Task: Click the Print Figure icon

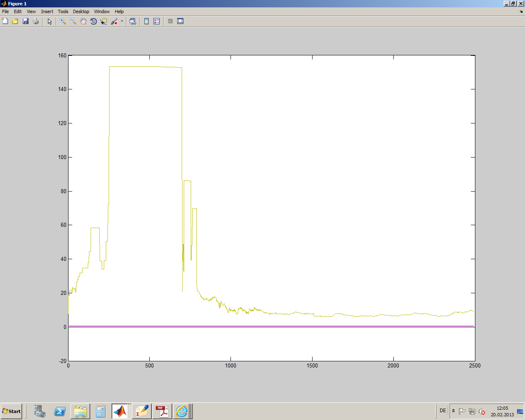Action: click(x=36, y=21)
